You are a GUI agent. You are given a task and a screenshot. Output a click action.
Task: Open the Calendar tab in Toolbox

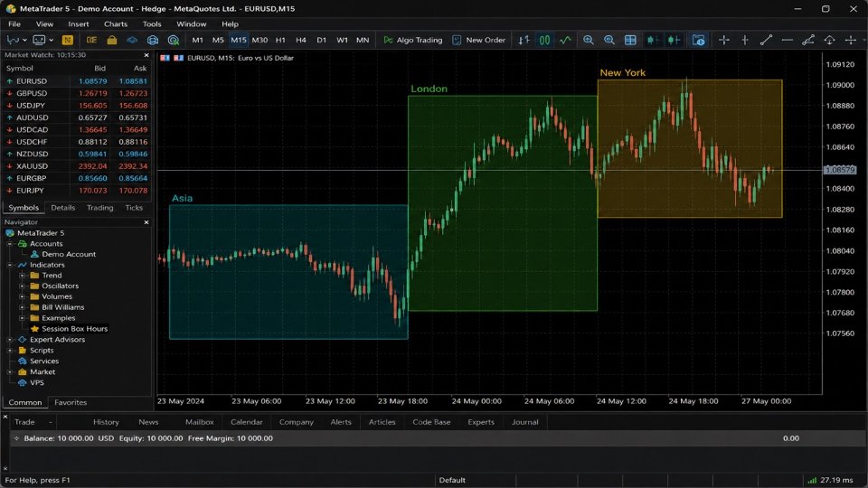tap(246, 422)
